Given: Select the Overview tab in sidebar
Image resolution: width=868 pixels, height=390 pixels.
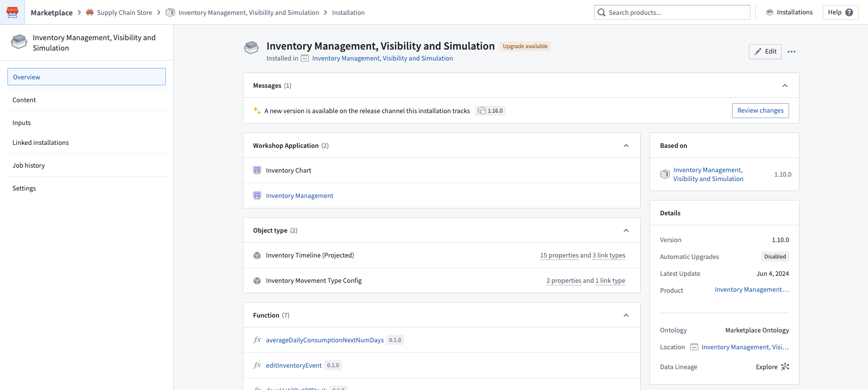Looking at the screenshot, I should (86, 77).
